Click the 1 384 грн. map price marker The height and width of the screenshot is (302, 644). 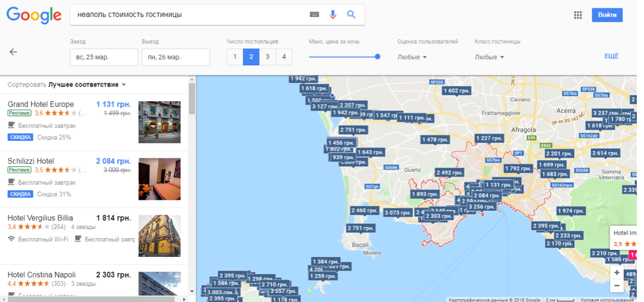pyautogui.click(x=326, y=262)
